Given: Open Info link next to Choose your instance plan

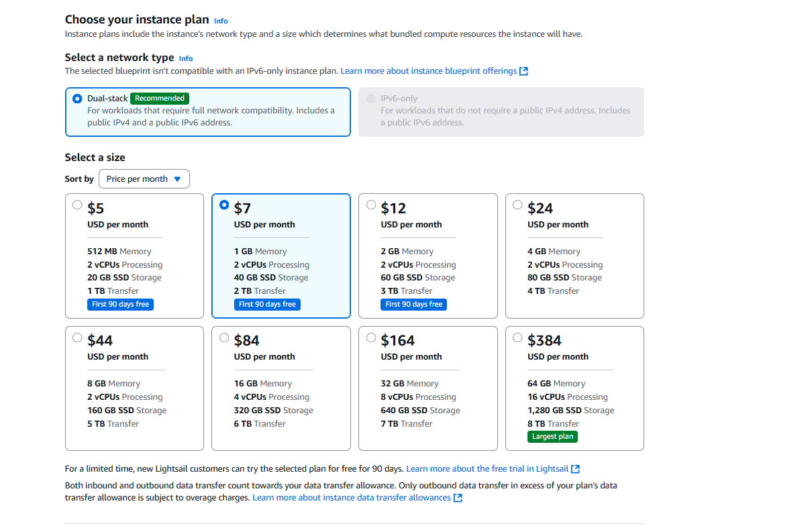Looking at the screenshot, I should pos(221,21).
